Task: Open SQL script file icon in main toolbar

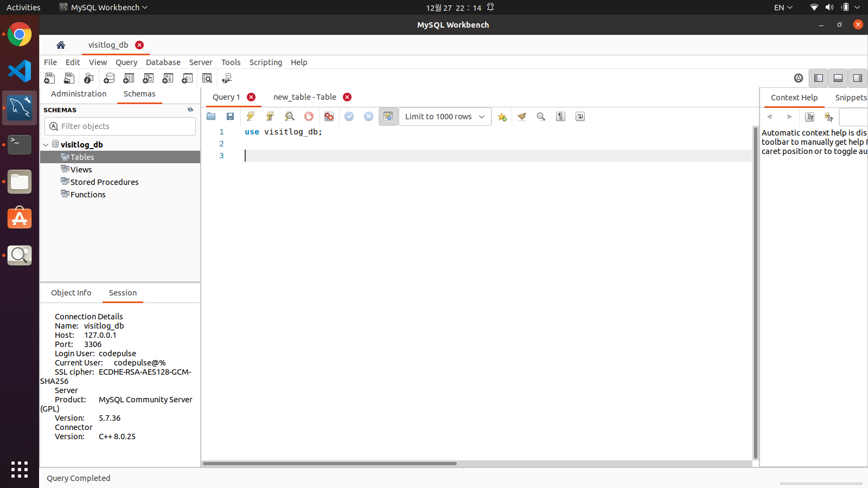Action: point(69,78)
